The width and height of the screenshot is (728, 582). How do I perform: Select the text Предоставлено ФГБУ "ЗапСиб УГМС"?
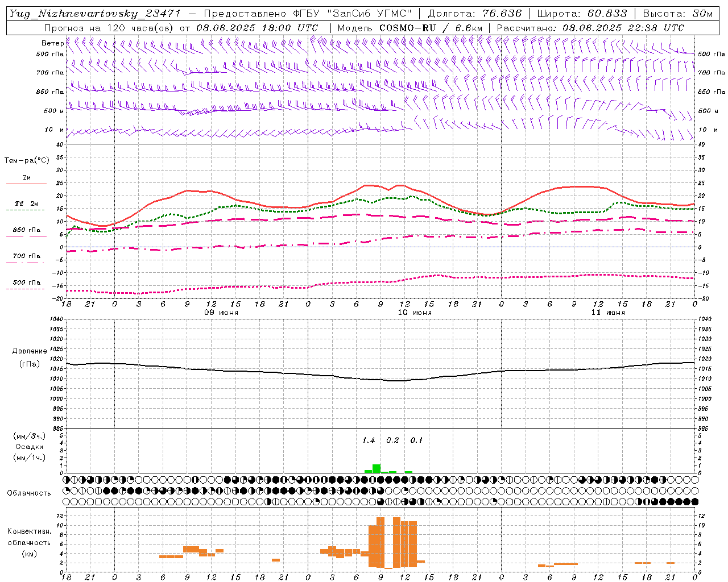pos(308,14)
